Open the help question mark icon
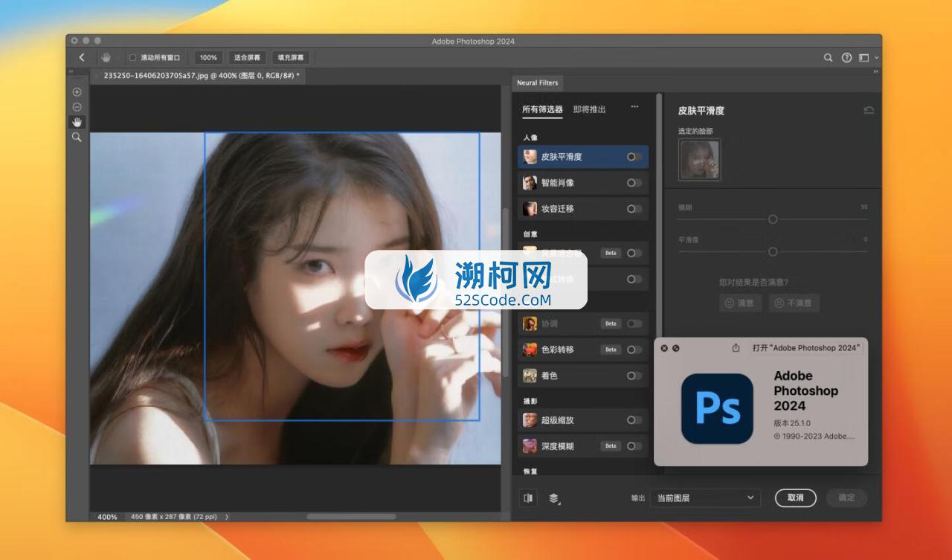Viewport: 952px width, 560px height. click(x=846, y=57)
